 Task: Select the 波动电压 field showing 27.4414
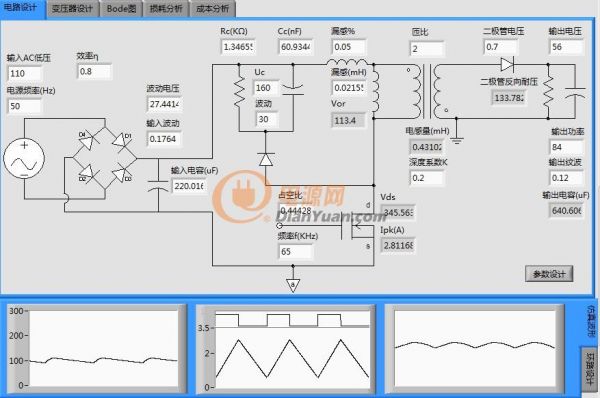(x=164, y=104)
